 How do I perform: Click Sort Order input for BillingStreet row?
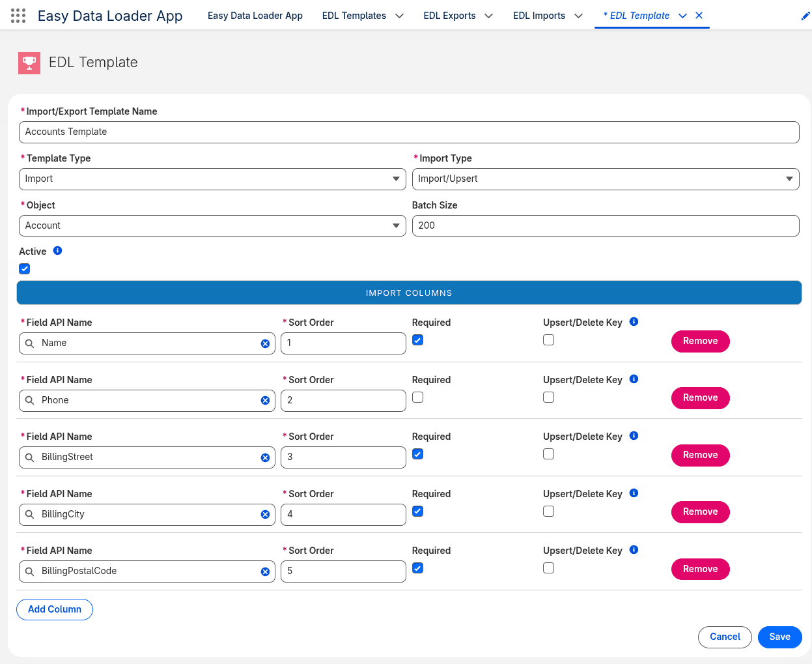pos(343,457)
